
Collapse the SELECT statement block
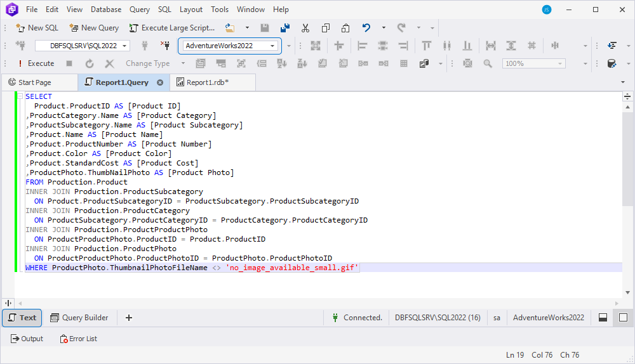pyautogui.click(x=20, y=96)
